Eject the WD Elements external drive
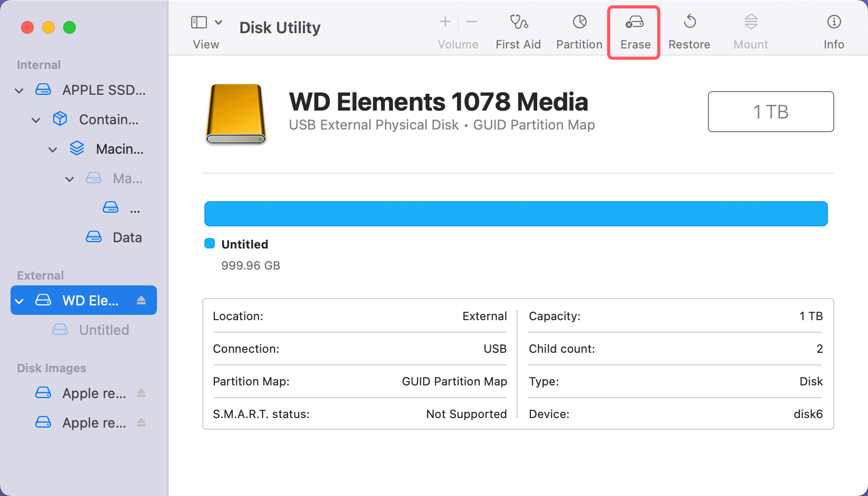The height and width of the screenshot is (496, 868). coord(141,300)
